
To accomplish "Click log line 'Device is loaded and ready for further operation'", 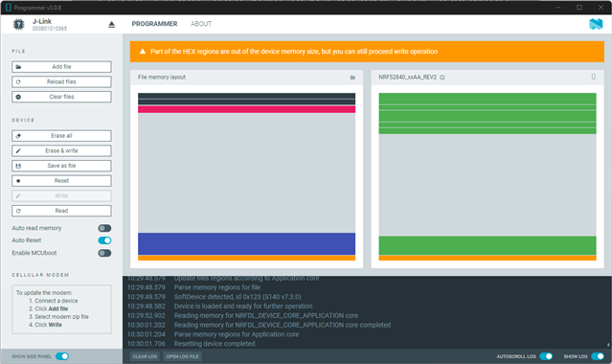I will tap(243, 307).
